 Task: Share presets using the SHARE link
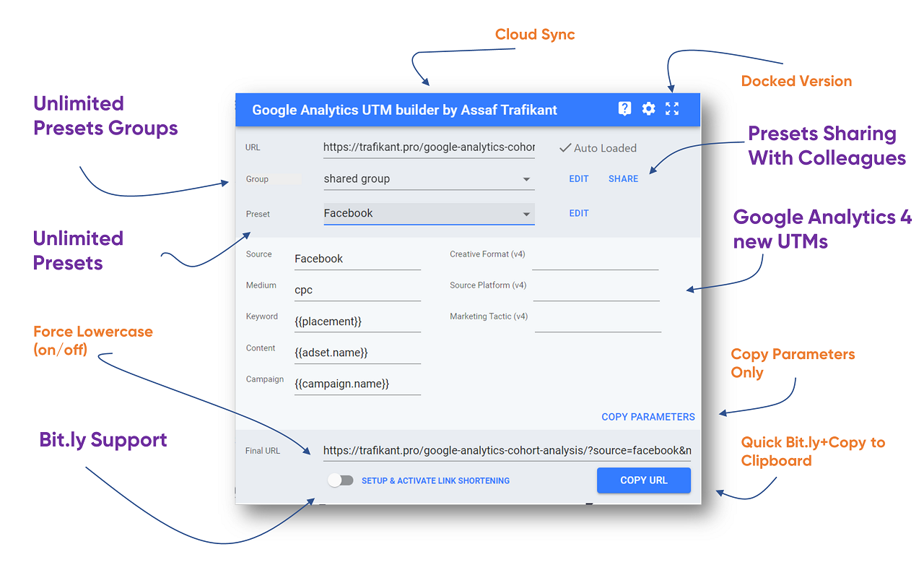click(622, 178)
